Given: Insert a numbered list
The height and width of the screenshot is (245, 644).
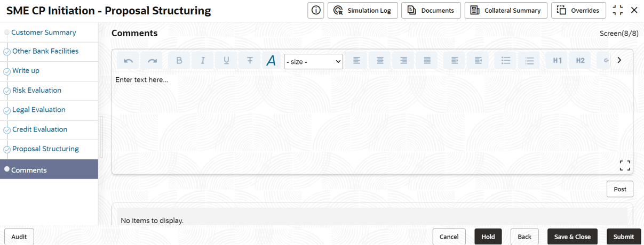Looking at the screenshot, I should [x=529, y=61].
